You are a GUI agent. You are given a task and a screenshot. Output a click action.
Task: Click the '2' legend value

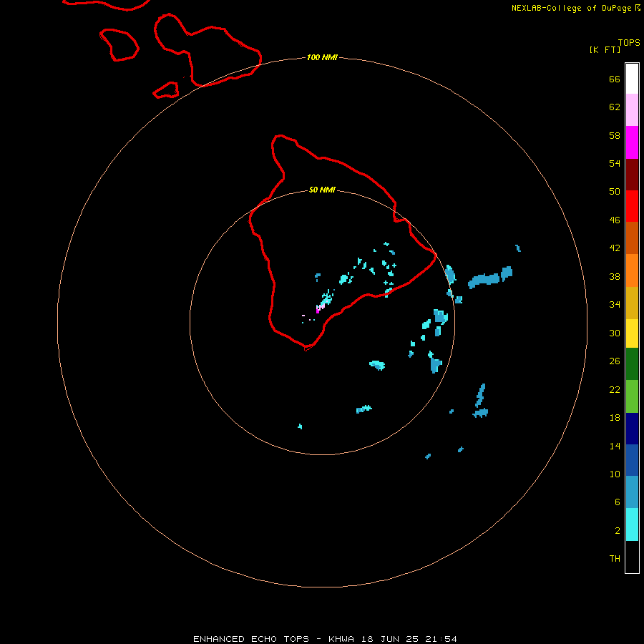tap(618, 531)
